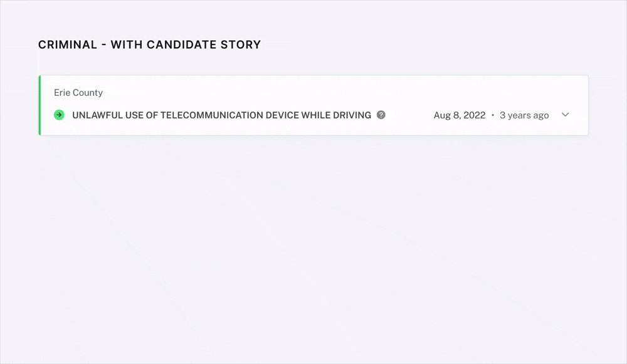Viewport: 627px width, 364px height.
Task: Click the word DRIVING in the charge title
Action: [x=351, y=115]
